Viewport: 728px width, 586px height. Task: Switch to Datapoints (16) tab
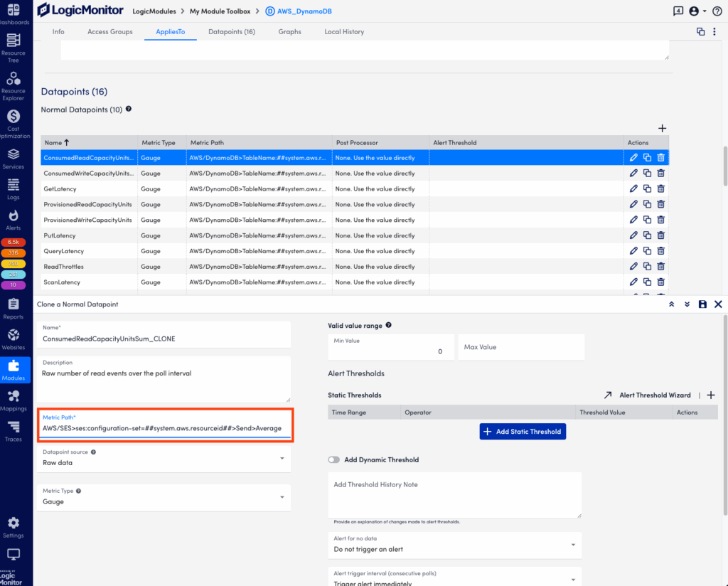click(232, 31)
